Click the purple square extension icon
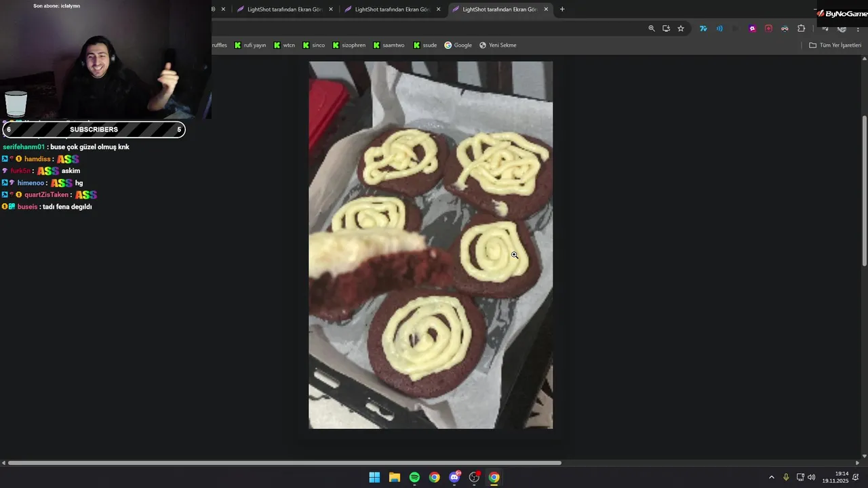The image size is (868, 488). tap(752, 28)
